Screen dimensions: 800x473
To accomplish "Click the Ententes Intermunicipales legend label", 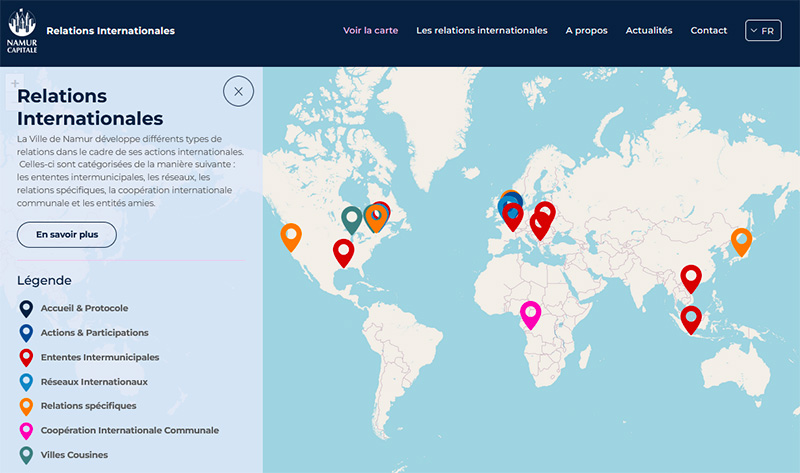I will [x=100, y=357].
